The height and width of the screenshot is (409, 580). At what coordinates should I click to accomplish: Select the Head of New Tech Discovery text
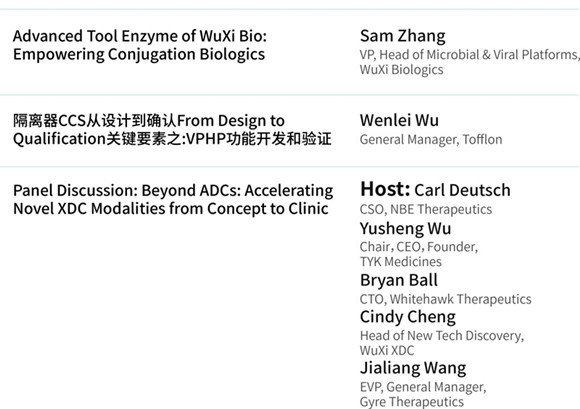click(x=442, y=335)
